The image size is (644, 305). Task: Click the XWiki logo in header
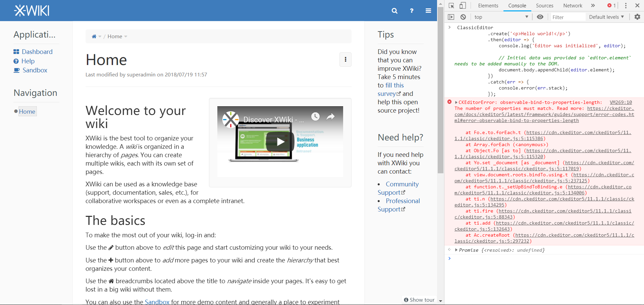(x=32, y=11)
